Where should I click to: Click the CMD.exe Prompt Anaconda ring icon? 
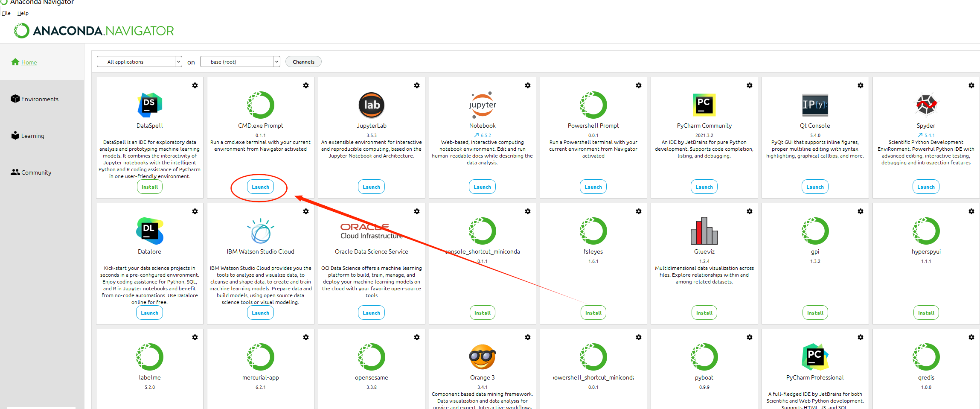261,105
